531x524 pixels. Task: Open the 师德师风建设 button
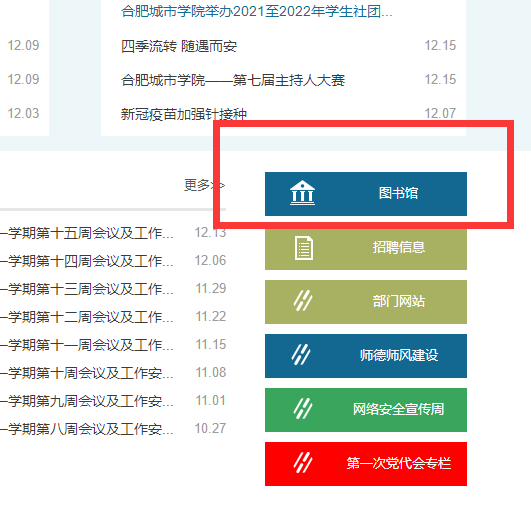coord(366,356)
